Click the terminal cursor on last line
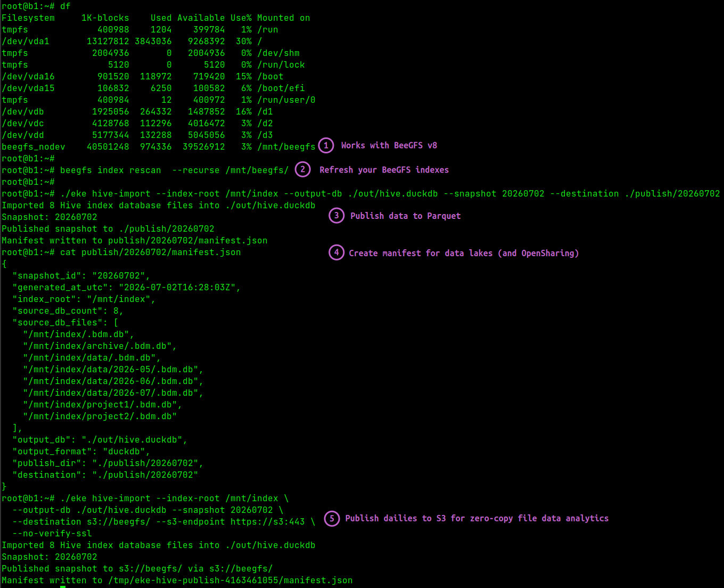This screenshot has height=588, width=724. click(x=63, y=586)
